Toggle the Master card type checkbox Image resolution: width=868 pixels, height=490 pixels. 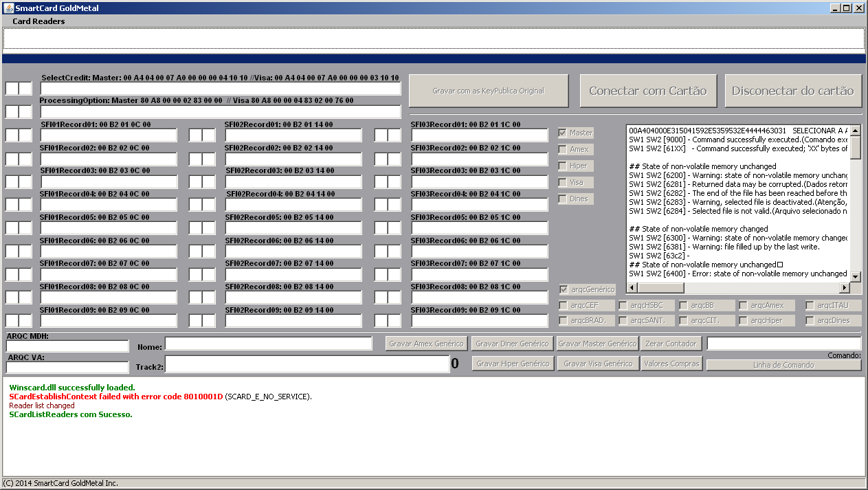(564, 133)
